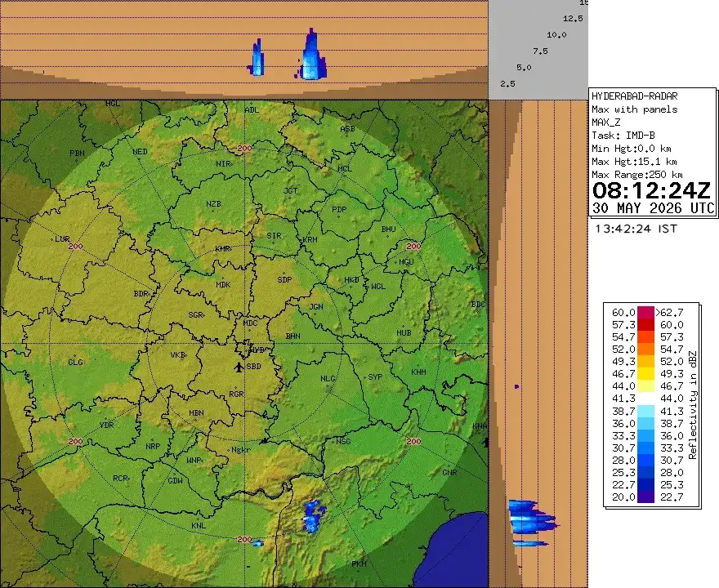
Task: Click the NZB station label
Action: pyautogui.click(x=213, y=204)
